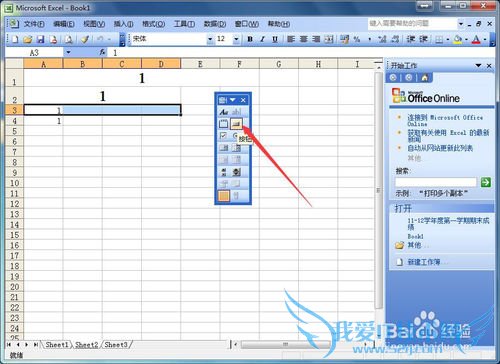
Task: Open the Book1 recent file link
Action: (415, 236)
